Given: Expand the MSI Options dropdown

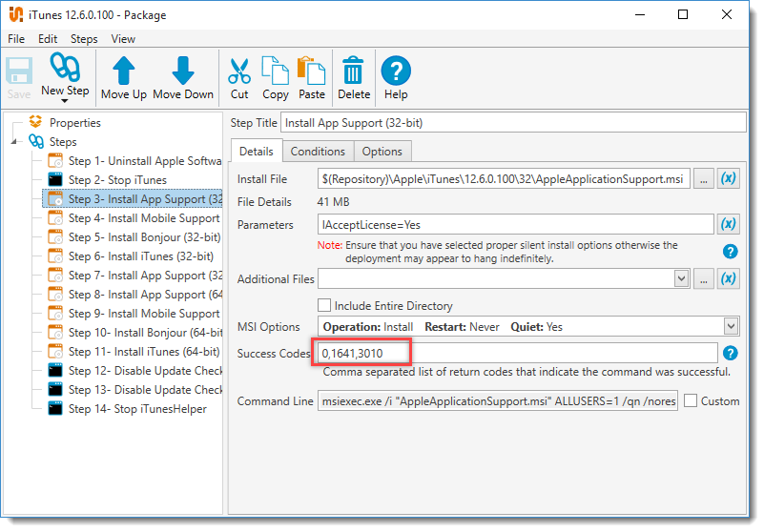Looking at the screenshot, I should pyautogui.click(x=732, y=327).
